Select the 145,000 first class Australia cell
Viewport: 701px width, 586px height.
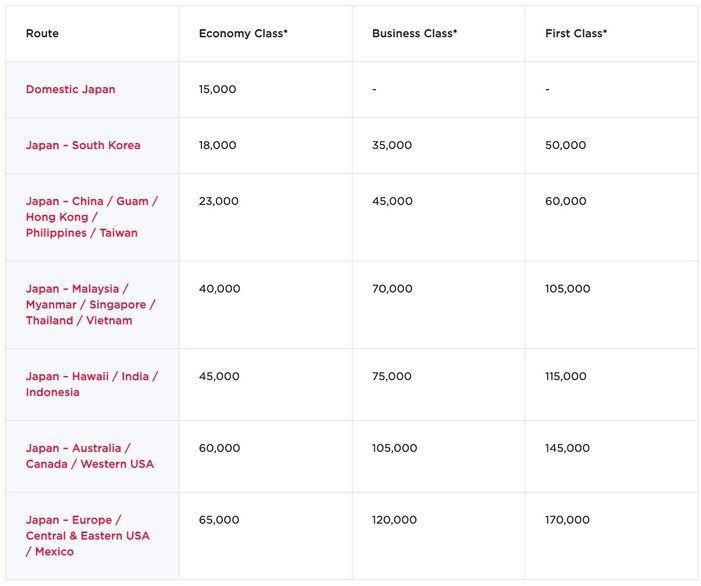(568, 448)
